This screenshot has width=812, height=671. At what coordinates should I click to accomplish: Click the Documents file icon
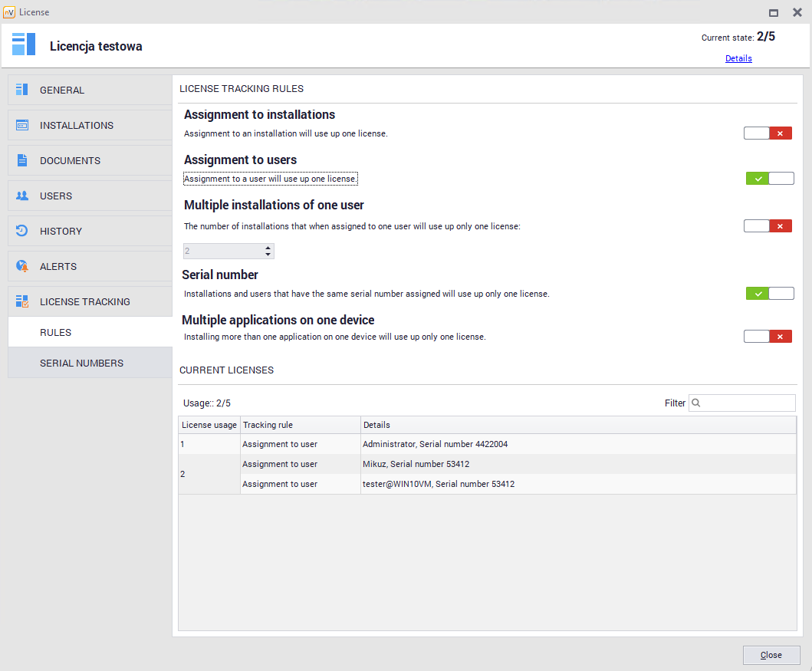22,160
